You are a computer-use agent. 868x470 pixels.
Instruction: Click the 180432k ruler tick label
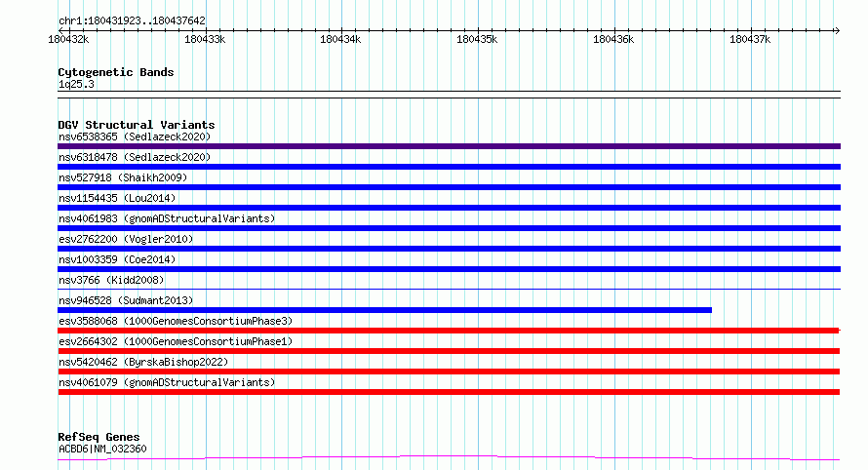(68, 39)
